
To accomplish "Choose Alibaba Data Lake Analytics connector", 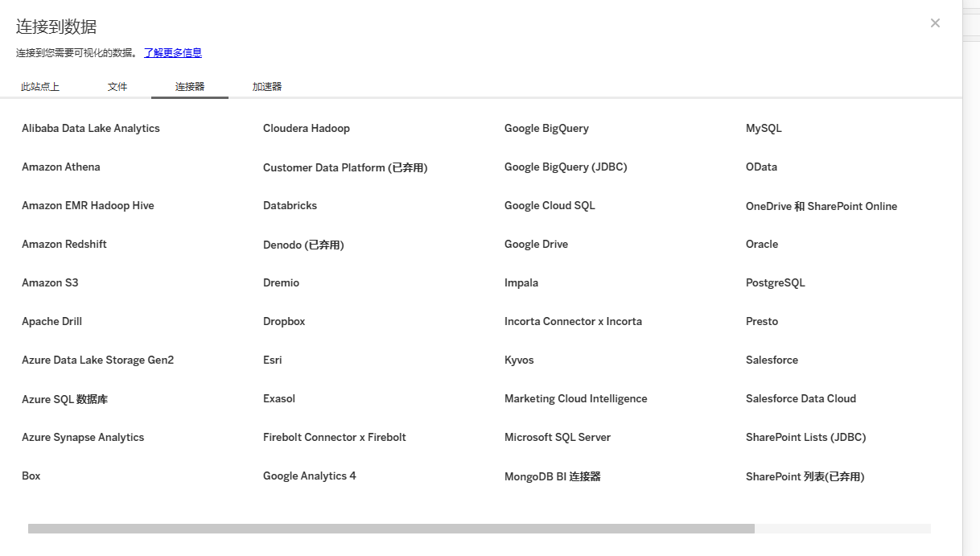I will [91, 128].
